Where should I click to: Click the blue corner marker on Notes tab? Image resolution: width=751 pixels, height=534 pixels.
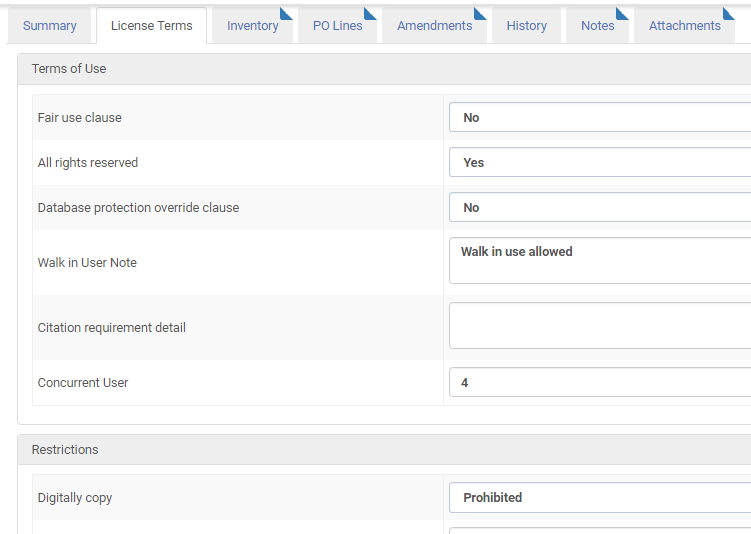[623, 12]
